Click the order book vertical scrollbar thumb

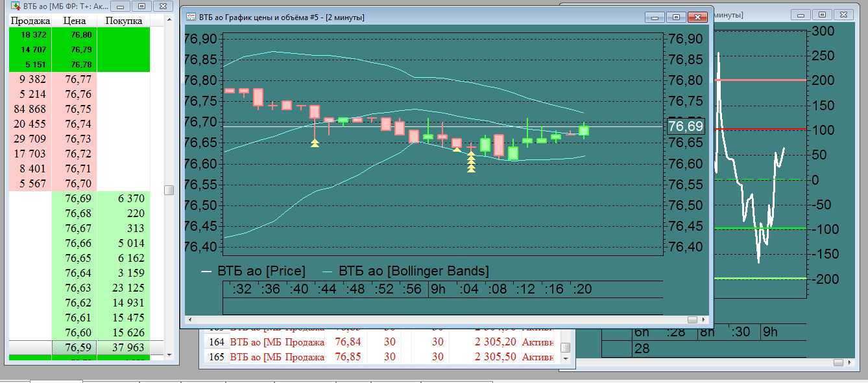point(169,190)
